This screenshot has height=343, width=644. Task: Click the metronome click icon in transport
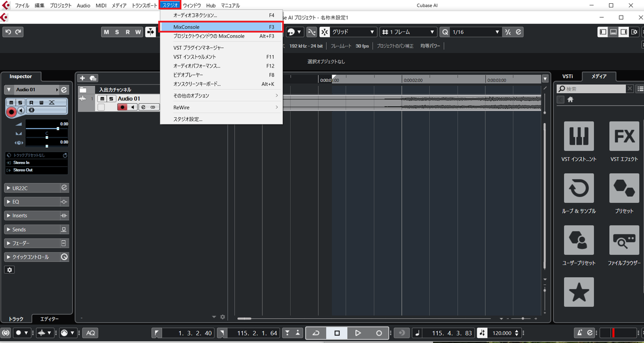point(579,333)
